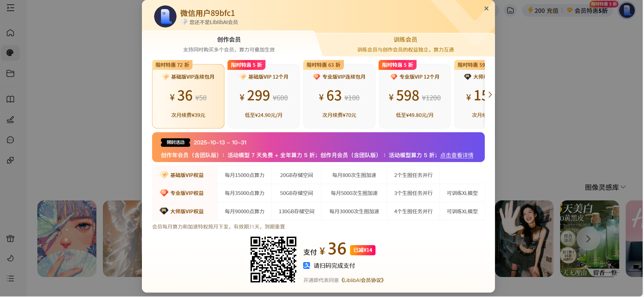644x297 pixels.
Task: Select the 专业版VIP 12个月 plan card
Action: pos(415,96)
